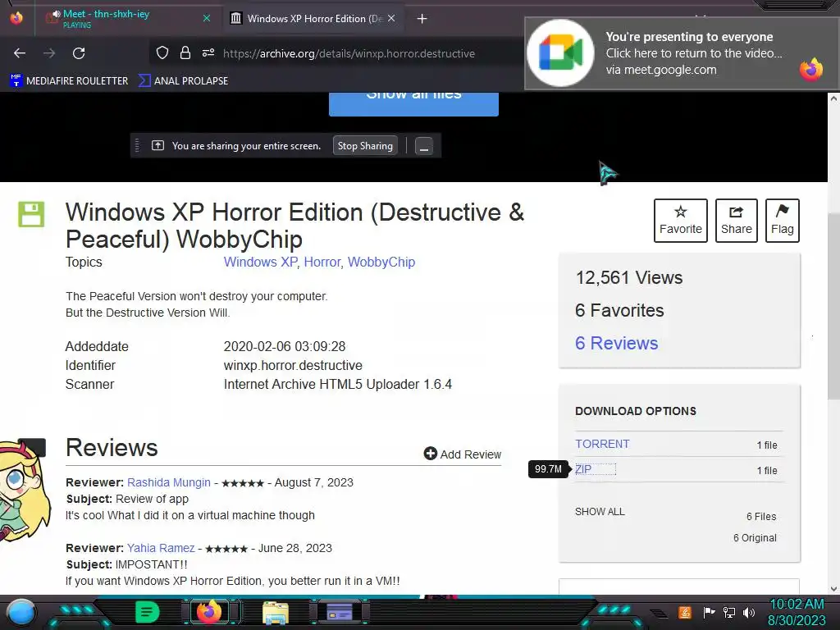The width and height of the screenshot is (840, 630).
Task: Click the volume speaker tray icon
Action: pyautogui.click(x=748, y=612)
